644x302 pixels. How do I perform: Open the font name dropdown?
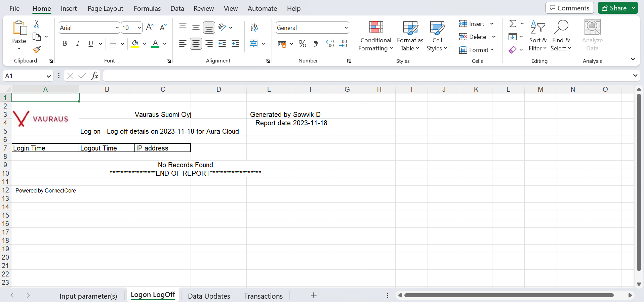tap(117, 28)
